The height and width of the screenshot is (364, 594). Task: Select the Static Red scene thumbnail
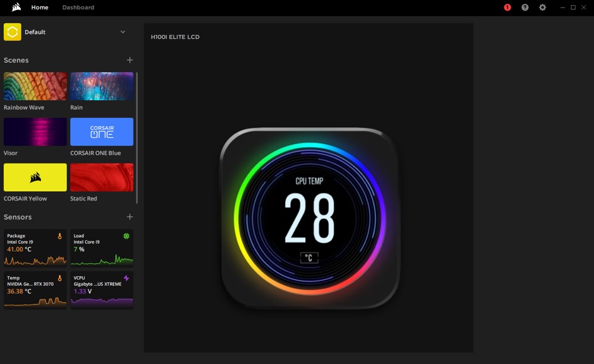[102, 177]
